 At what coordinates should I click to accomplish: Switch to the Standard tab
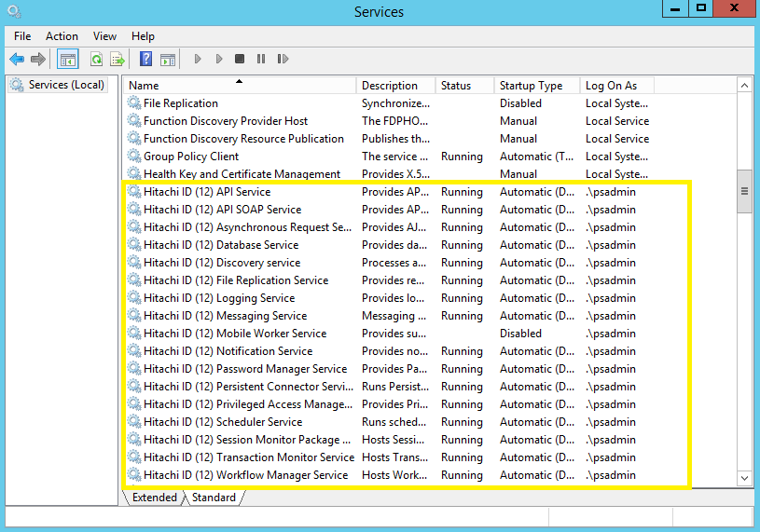tap(214, 498)
